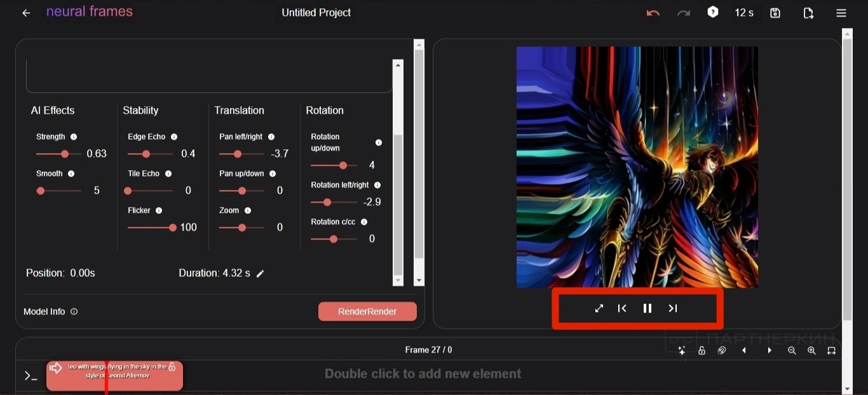Skip to the first frame
Screen dimensions: 868x395
pyautogui.click(x=622, y=308)
